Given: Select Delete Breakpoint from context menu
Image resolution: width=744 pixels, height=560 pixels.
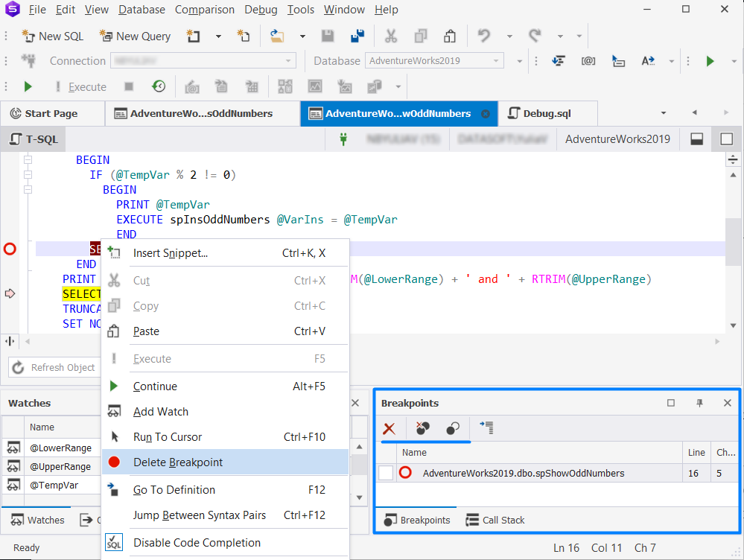Looking at the screenshot, I should pyautogui.click(x=226, y=462).
